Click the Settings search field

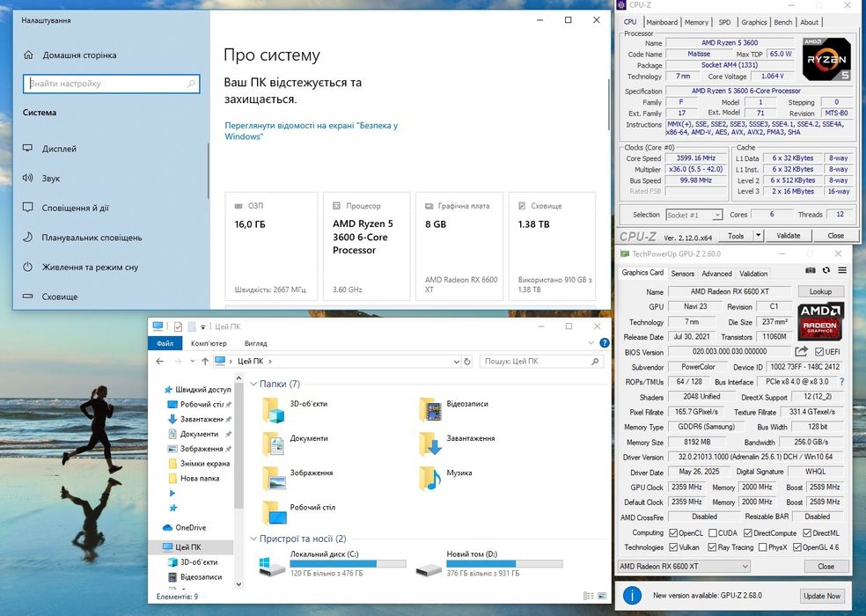click(x=111, y=84)
